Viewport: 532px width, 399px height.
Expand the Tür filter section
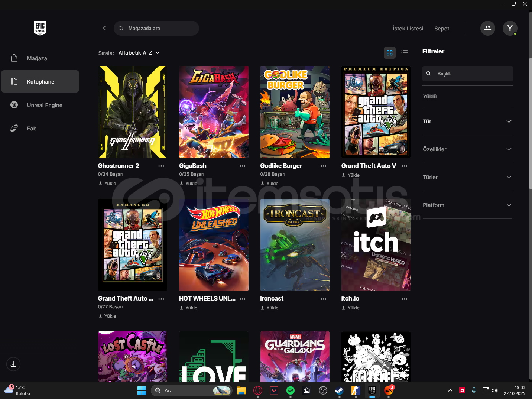[x=468, y=121]
